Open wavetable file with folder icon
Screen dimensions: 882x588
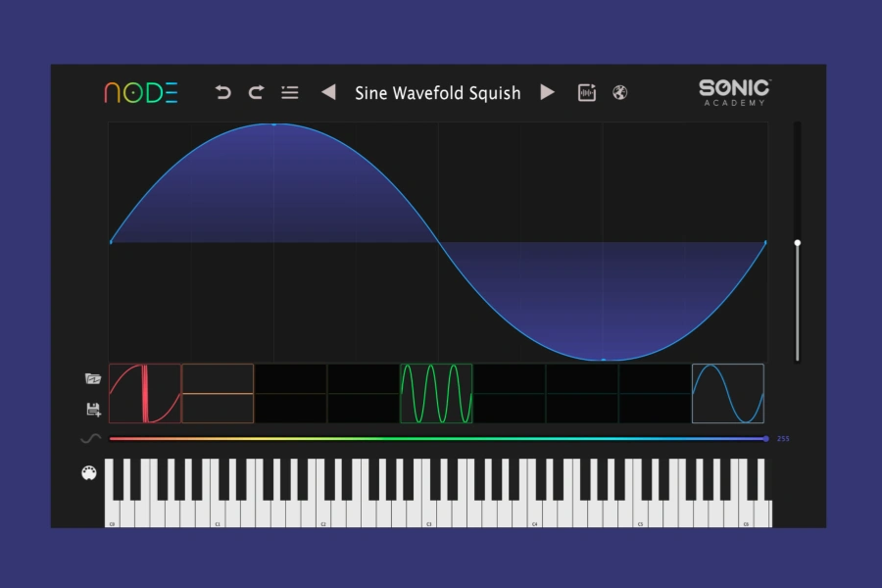tap(93, 378)
